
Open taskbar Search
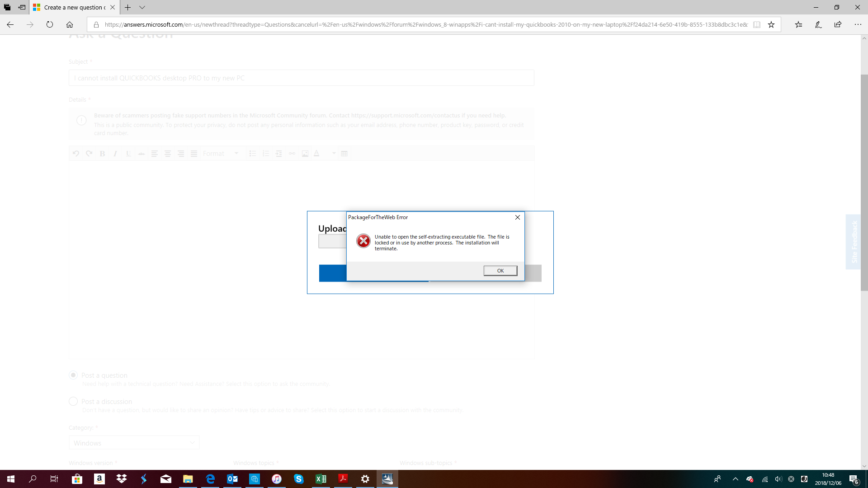[x=33, y=479]
